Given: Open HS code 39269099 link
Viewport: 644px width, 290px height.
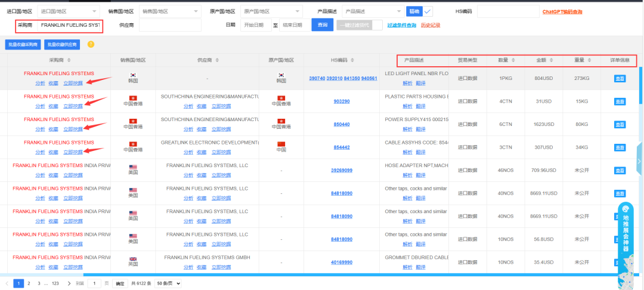Looking at the screenshot, I should coord(342,170).
